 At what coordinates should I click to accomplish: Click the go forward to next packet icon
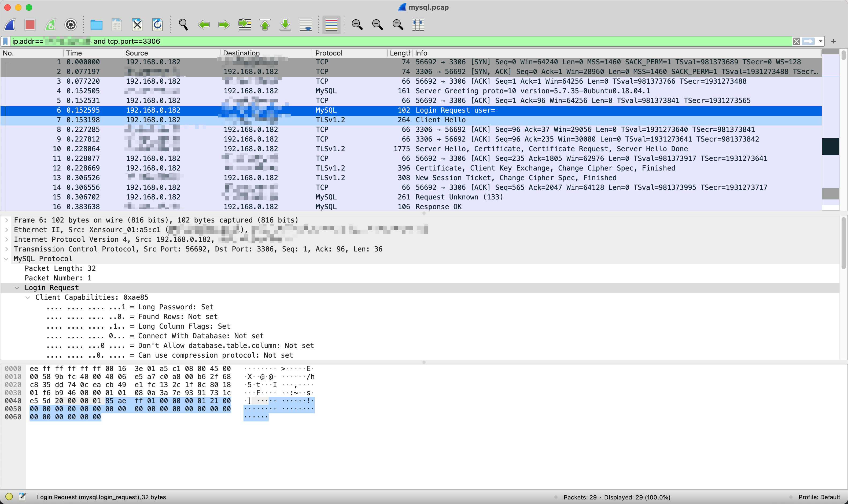pyautogui.click(x=223, y=24)
